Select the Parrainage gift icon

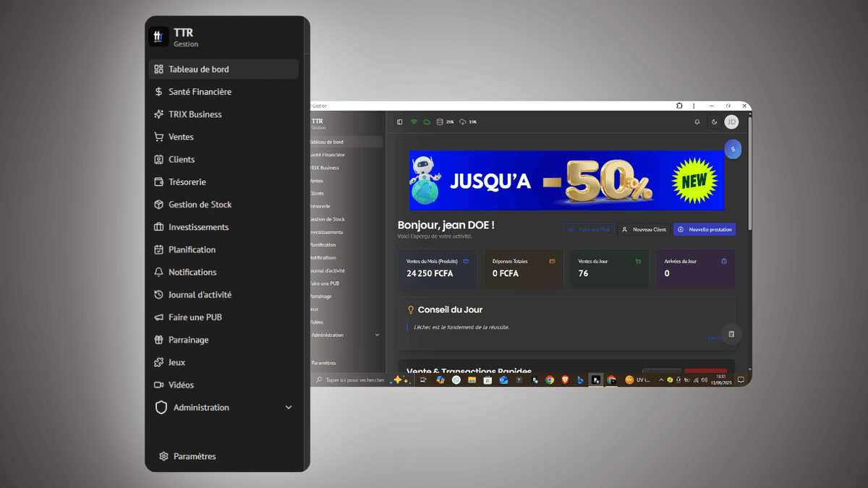point(159,340)
